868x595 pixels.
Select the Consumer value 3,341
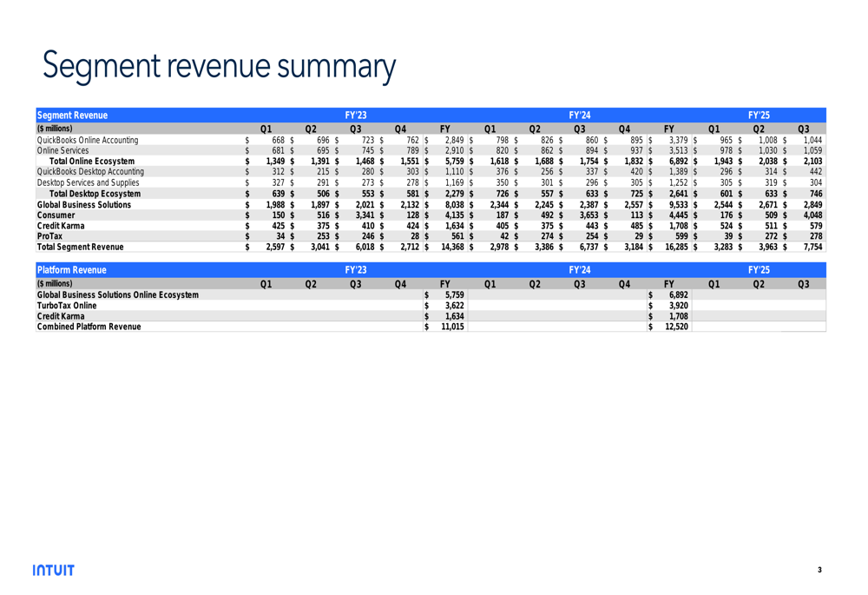365,215
